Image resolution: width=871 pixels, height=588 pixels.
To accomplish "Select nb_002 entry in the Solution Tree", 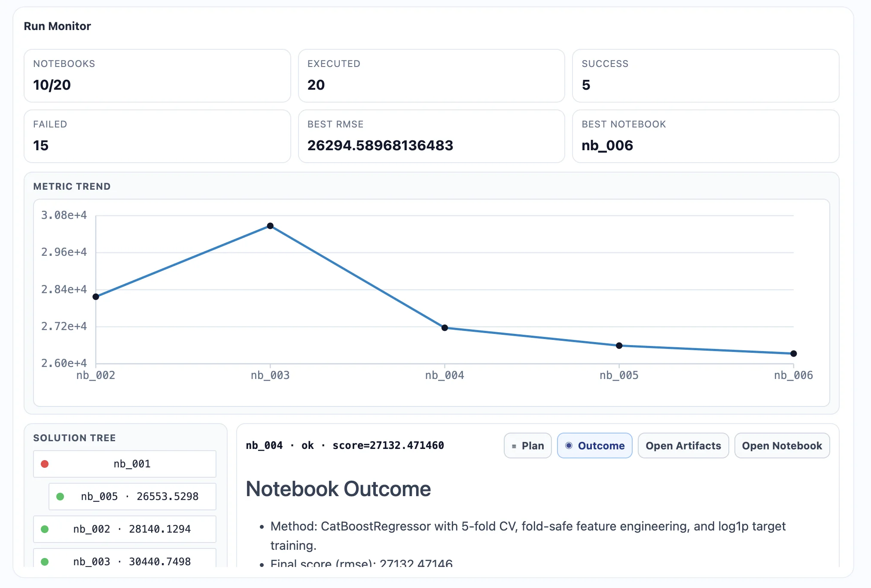I will point(124,529).
